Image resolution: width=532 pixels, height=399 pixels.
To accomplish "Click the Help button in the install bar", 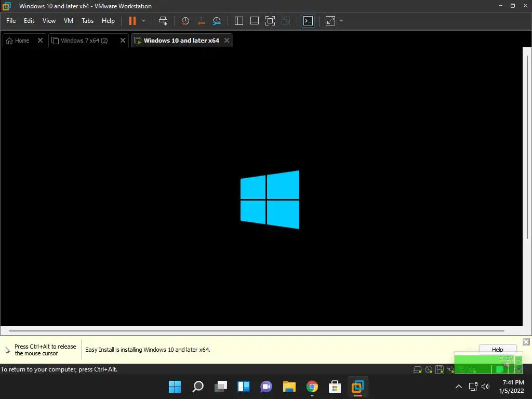I will tap(497, 349).
